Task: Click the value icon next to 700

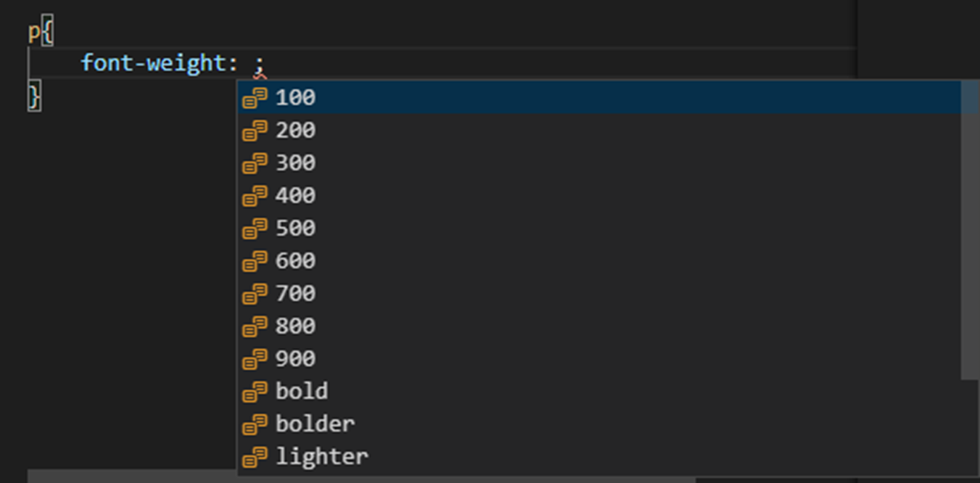Action: (x=255, y=294)
